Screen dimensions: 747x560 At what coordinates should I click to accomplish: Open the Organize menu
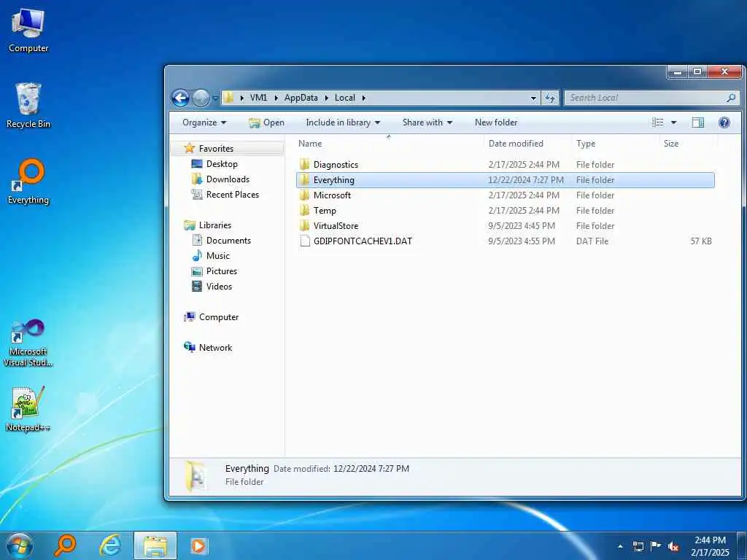(x=204, y=122)
